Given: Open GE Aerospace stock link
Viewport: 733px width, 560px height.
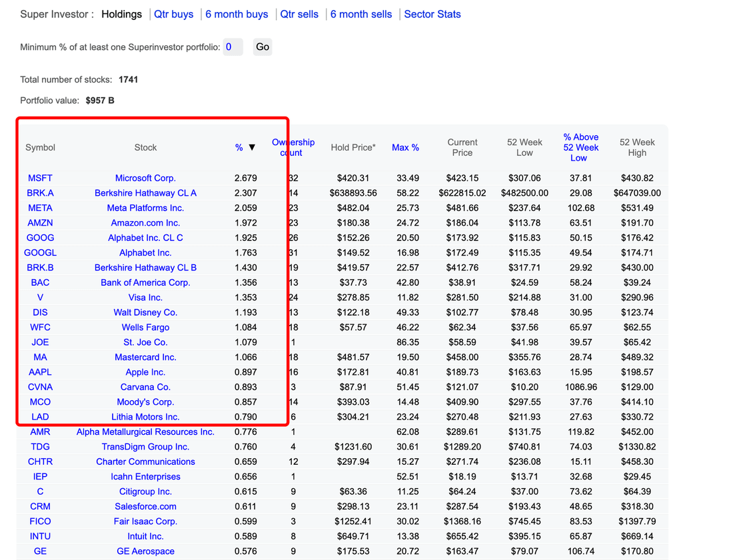Looking at the screenshot, I should pyautogui.click(x=145, y=551).
